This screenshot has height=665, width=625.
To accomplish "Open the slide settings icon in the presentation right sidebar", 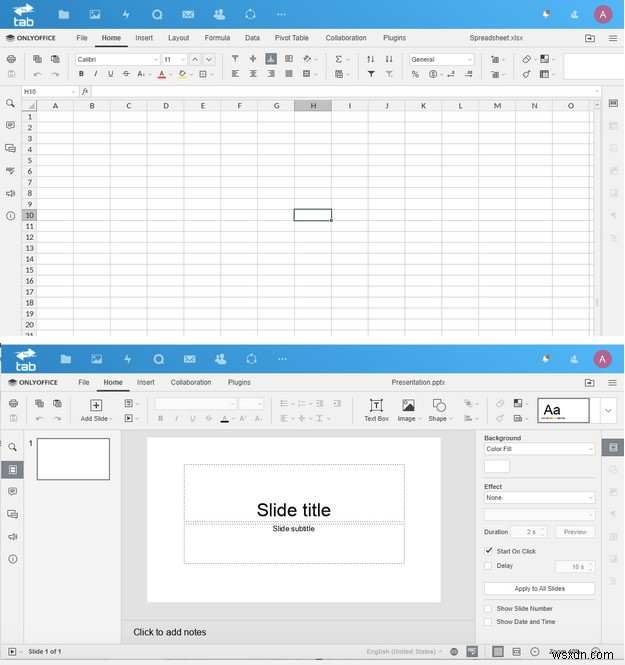I will (x=613, y=447).
